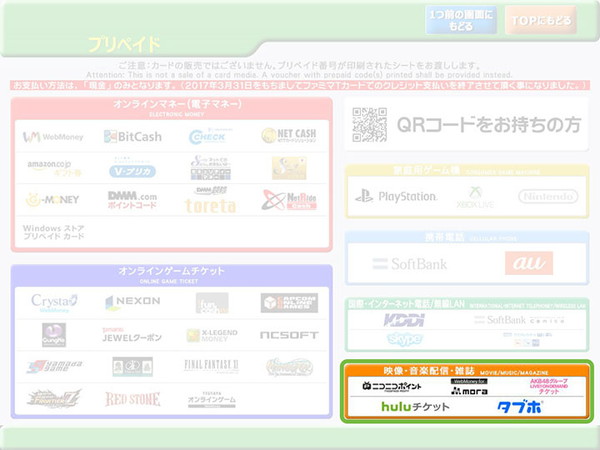Select SoftBank under the cellular phone section
Image resolution: width=600 pixels, height=450 pixels.
409,264
